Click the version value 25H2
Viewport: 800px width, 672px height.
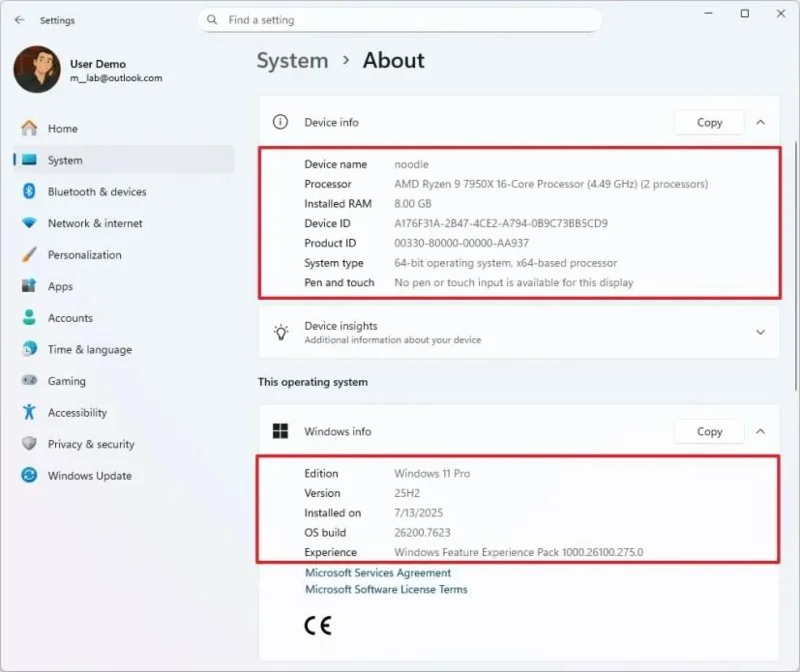[407, 493]
